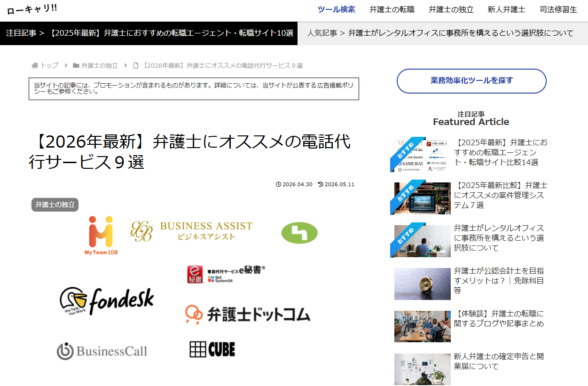The height and width of the screenshot is (386, 588).
Task: Click the document icon in the breadcrumb
Action: tap(136, 65)
